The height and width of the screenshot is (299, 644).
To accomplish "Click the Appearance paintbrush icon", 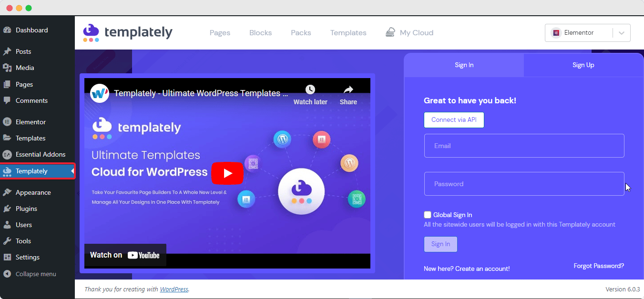I will point(7,192).
